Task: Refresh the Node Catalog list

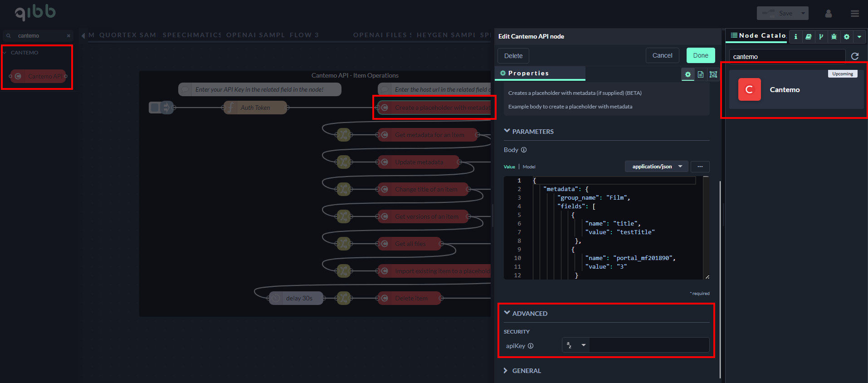Action: pyautogui.click(x=855, y=56)
